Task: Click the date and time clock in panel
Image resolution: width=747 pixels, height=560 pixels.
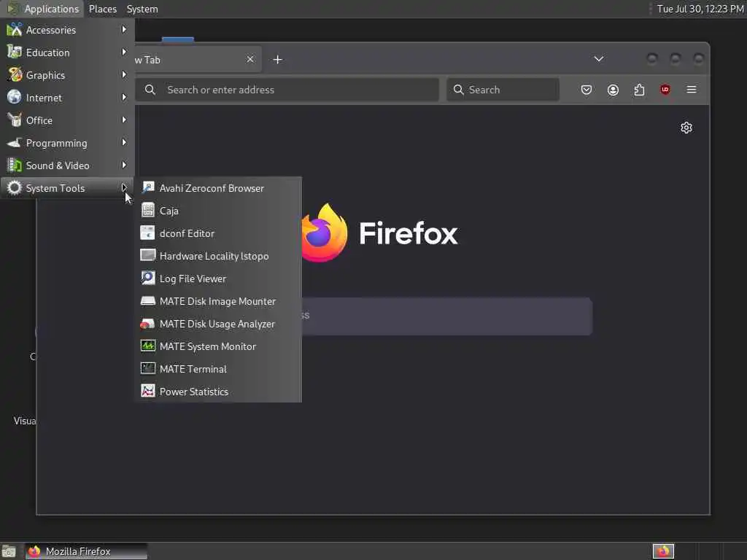Action: click(x=700, y=9)
